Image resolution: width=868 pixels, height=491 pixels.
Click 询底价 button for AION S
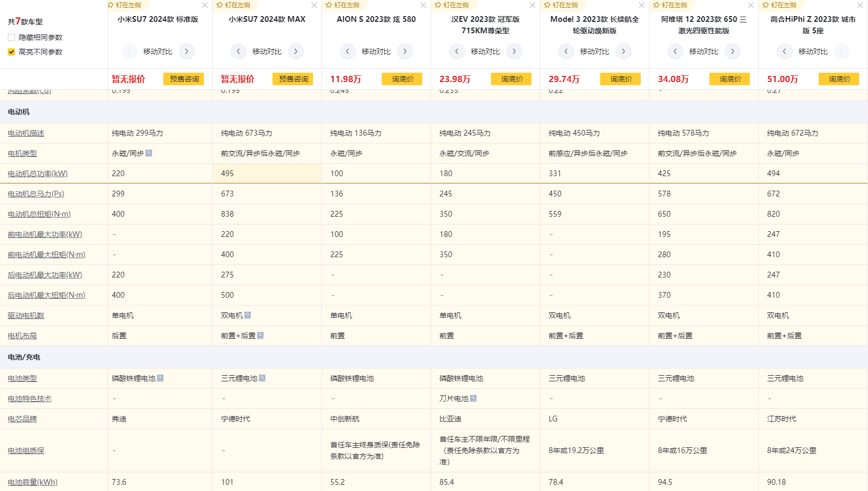(x=402, y=79)
